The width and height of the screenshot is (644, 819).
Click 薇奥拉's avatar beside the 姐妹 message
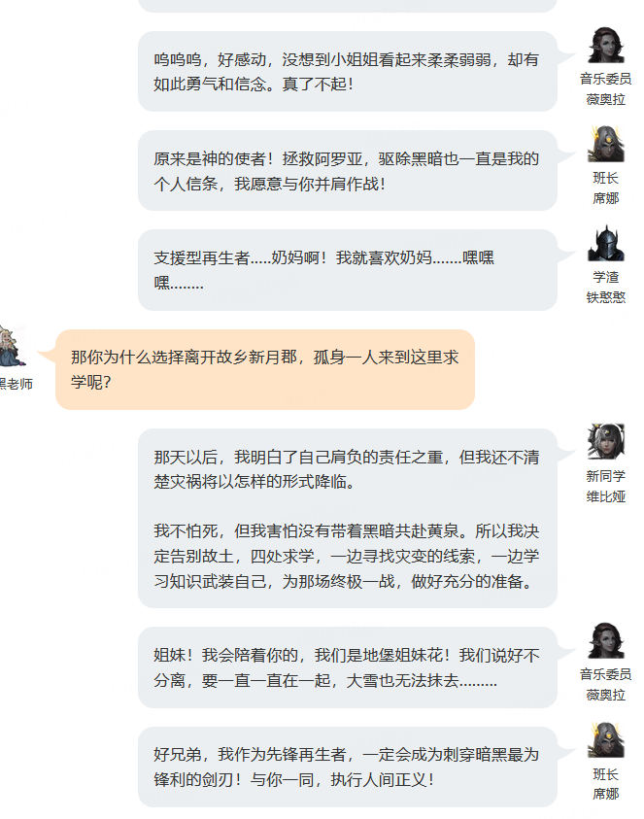coord(606,640)
